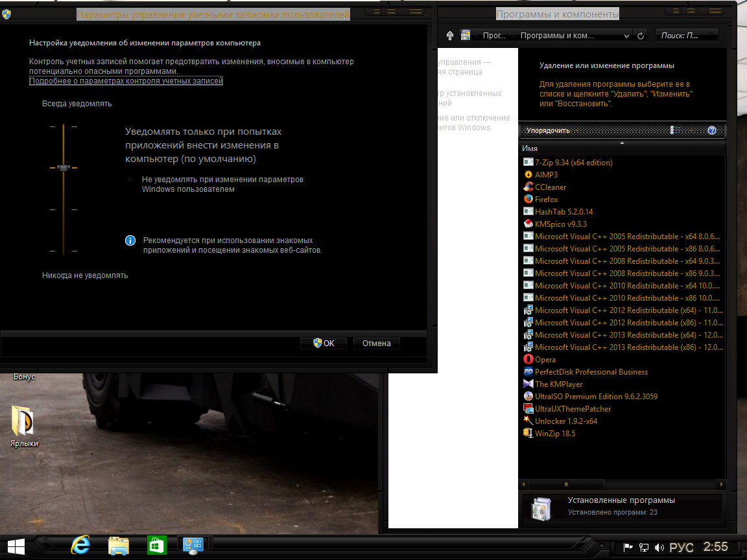Click the UAC notification level slider thumb
The image size is (747, 560).
pos(64,168)
